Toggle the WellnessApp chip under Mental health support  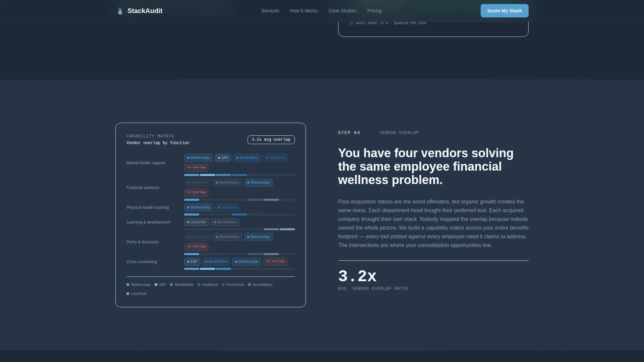pos(198,158)
